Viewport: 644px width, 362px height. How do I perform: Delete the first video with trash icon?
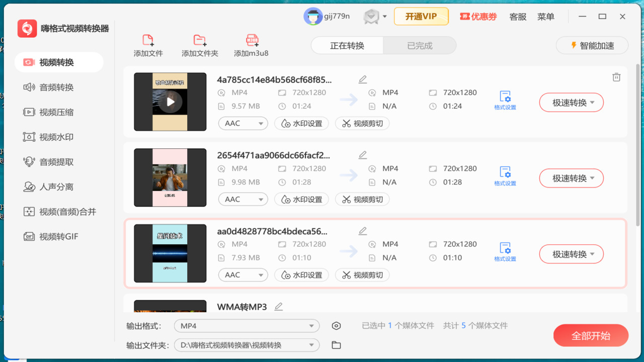coord(616,77)
